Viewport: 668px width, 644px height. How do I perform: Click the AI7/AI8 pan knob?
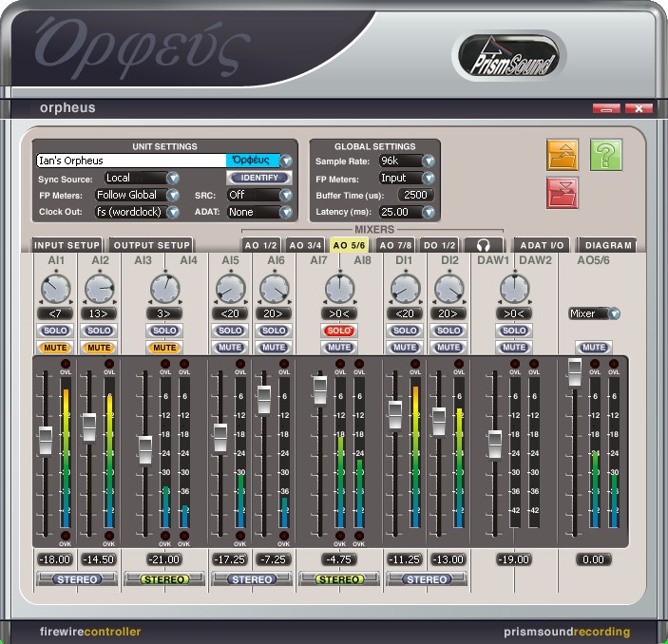[339, 289]
